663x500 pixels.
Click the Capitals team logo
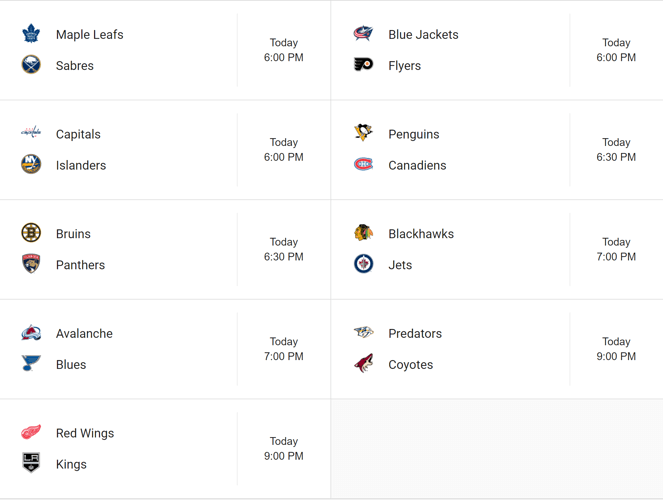point(31,133)
